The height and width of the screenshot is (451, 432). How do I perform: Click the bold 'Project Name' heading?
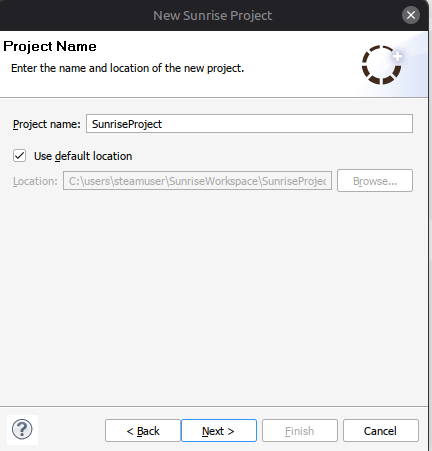pos(50,46)
